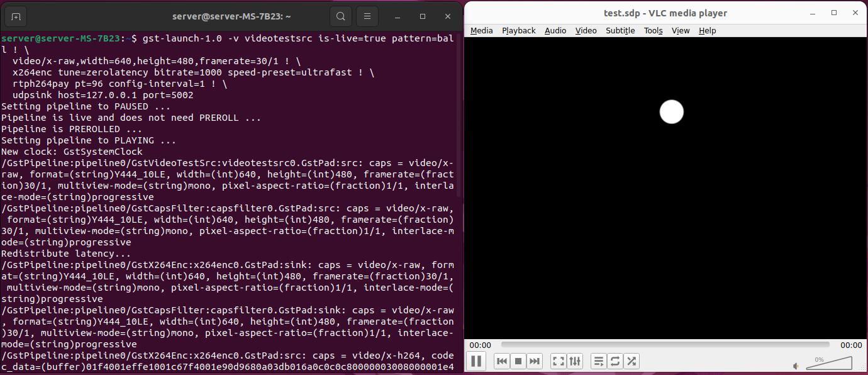Click VLC elapsed time label

[480, 345]
